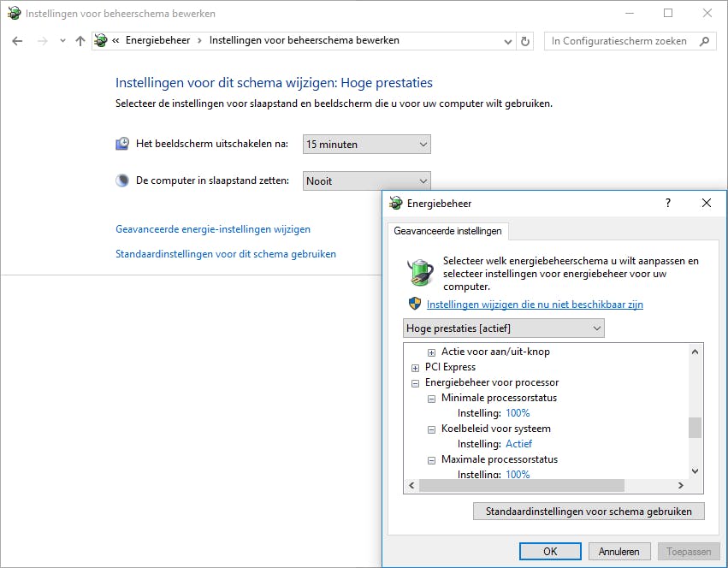This screenshot has width=728, height=568.
Task: Click 'Standaardinstellingen voor dit schema gebruiken' link
Action: [226, 254]
